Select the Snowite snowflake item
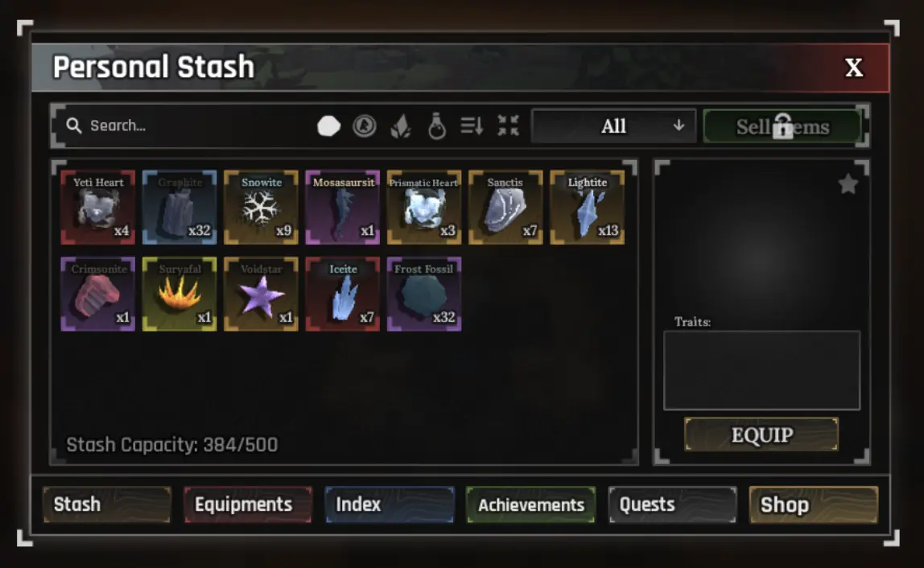 tap(261, 208)
